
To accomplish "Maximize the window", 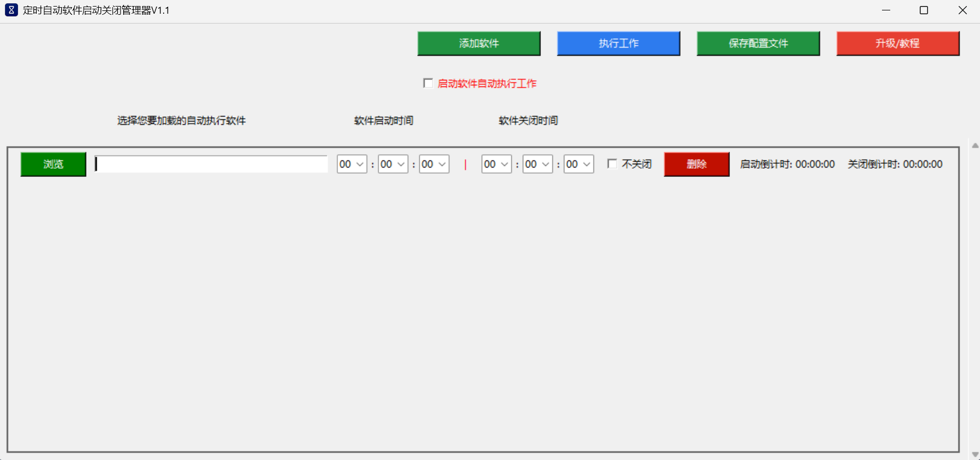I will tap(924, 10).
